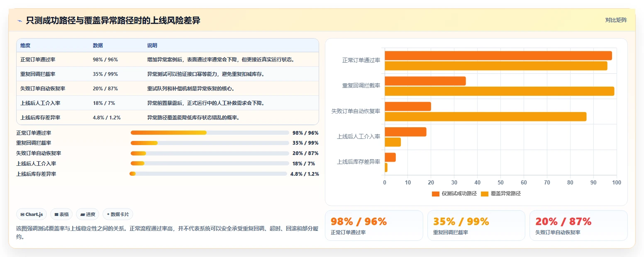Click table cell 上线后人工介入率

(x=40, y=103)
